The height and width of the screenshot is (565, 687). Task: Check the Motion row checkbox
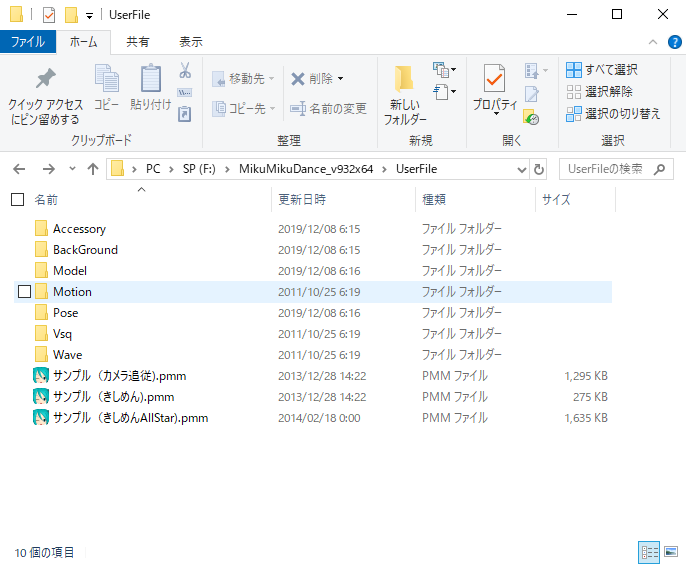(x=25, y=292)
